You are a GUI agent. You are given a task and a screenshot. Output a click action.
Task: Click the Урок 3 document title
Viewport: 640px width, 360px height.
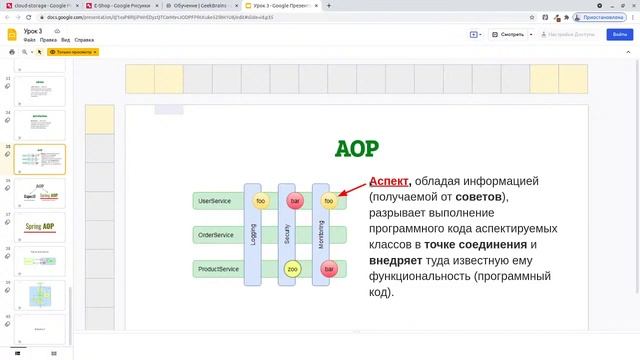click(33, 31)
